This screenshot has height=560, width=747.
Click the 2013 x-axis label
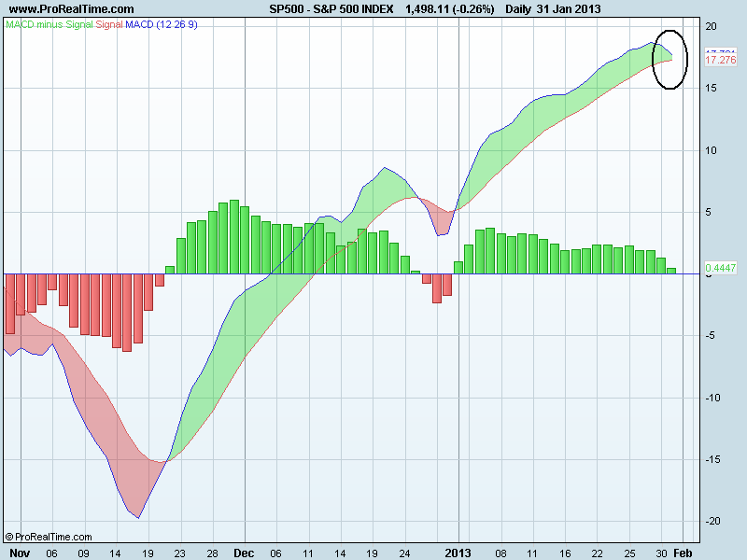coord(458,553)
